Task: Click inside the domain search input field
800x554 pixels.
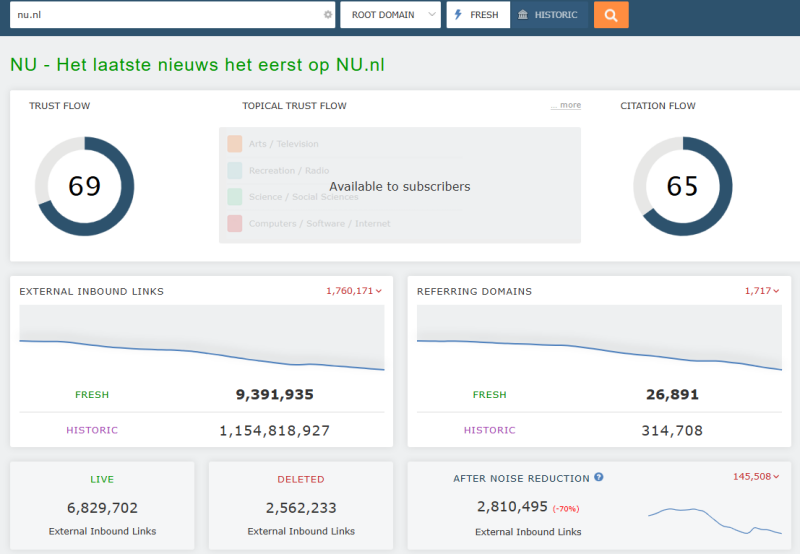Action: tap(165, 15)
